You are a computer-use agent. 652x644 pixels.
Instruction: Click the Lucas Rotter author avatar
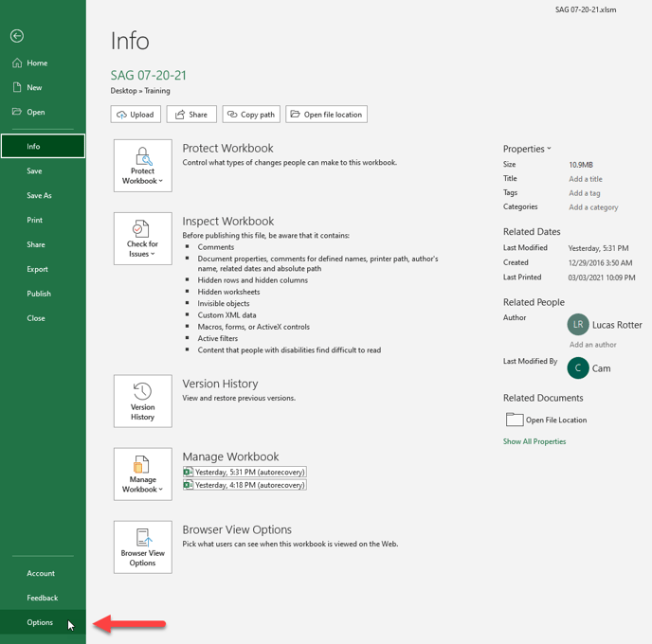577,325
